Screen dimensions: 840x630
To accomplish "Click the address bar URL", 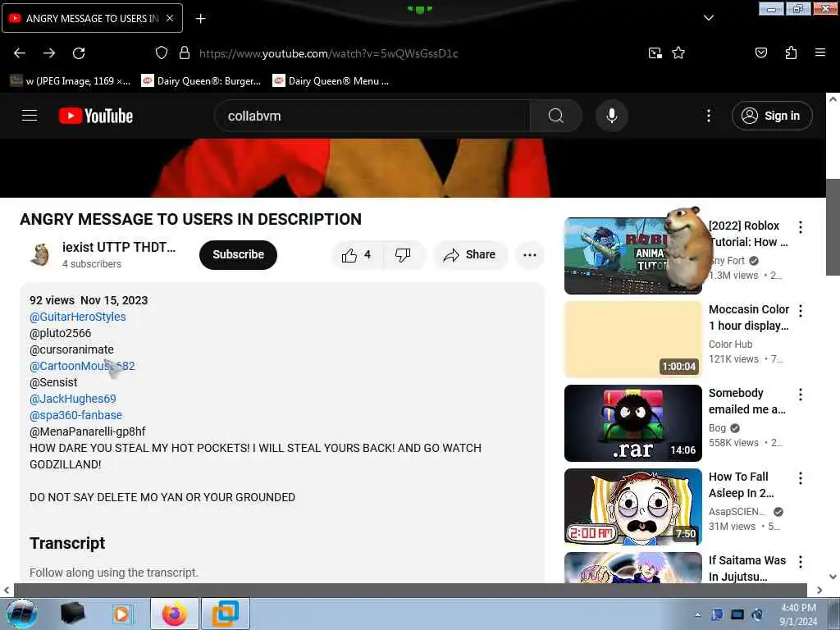I will coord(328,53).
